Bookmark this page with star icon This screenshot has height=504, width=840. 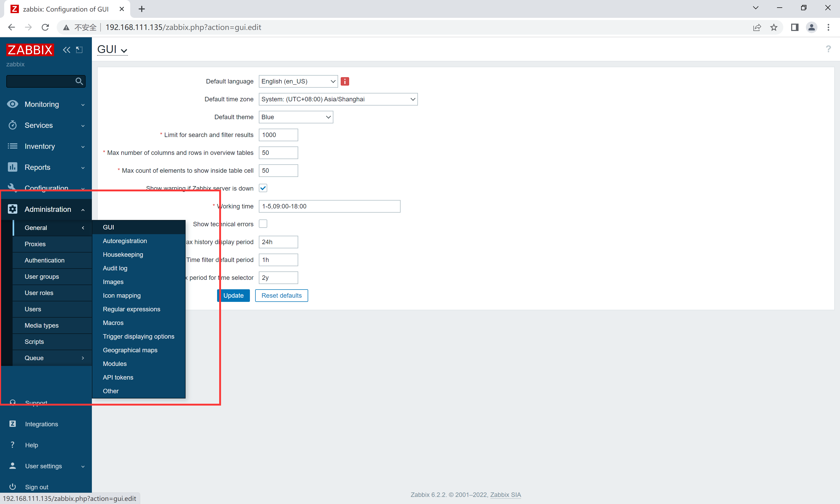[774, 27]
